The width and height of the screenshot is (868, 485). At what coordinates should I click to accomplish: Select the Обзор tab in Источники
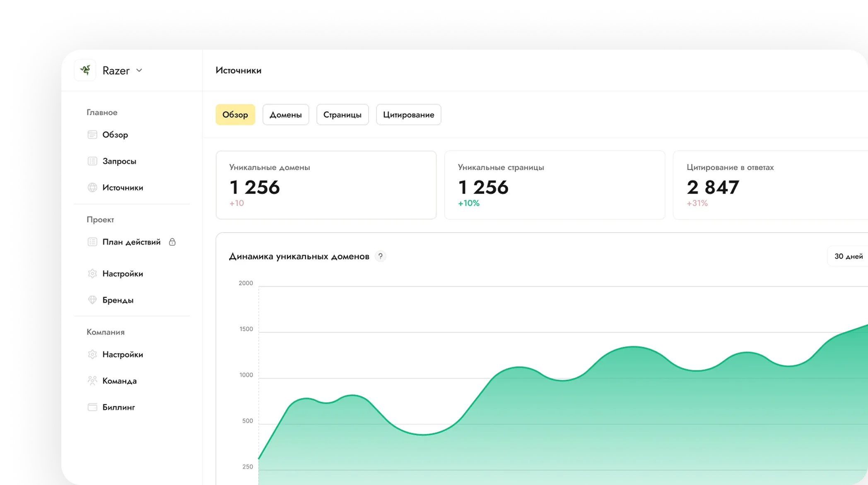(x=235, y=115)
